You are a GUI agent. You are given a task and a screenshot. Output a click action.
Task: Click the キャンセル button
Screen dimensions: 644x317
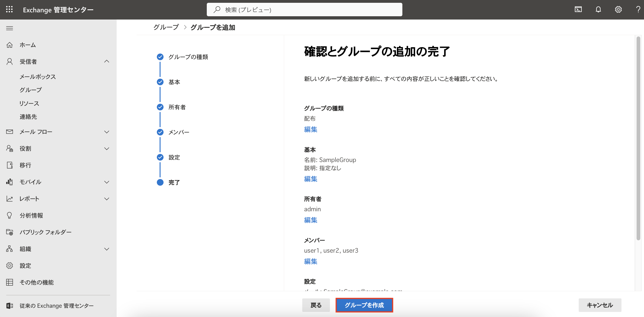click(x=600, y=305)
